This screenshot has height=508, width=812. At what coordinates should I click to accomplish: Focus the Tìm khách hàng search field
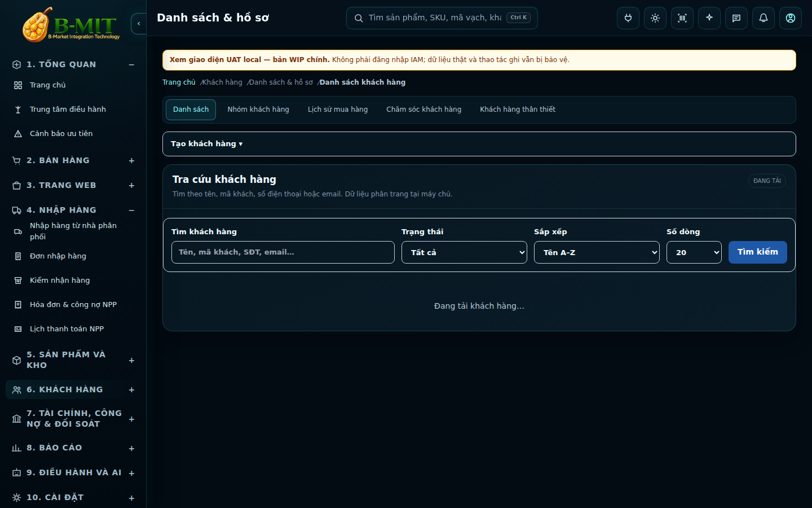pos(283,252)
